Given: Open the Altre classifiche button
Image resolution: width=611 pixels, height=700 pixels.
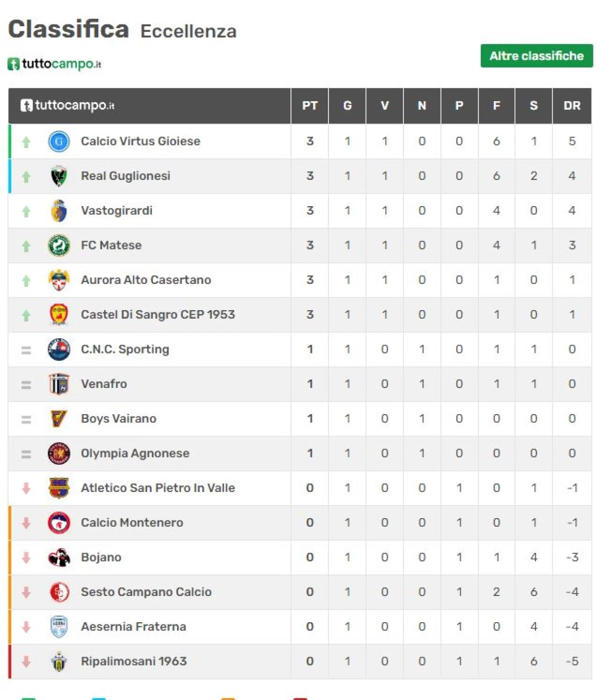Looking at the screenshot, I should coord(537,56).
